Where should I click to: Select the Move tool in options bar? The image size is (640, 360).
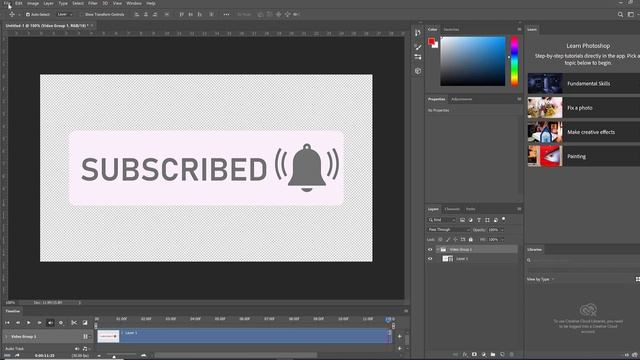(x=12, y=14)
